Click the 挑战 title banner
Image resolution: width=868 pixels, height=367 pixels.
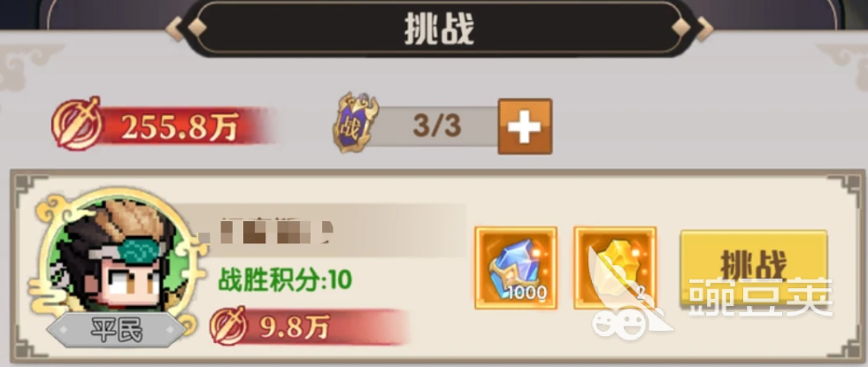439,27
